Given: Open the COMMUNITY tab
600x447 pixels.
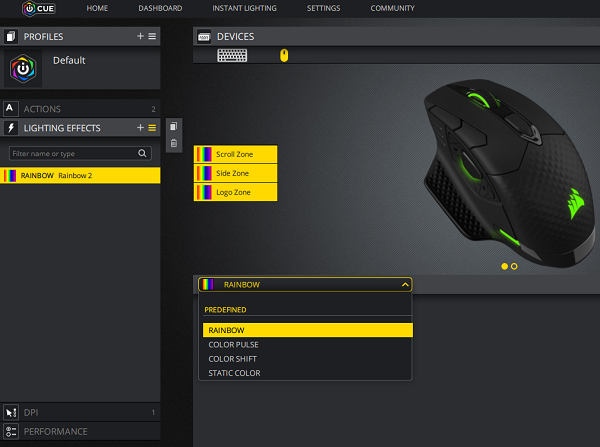Looking at the screenshot, I should coord(393,8).
